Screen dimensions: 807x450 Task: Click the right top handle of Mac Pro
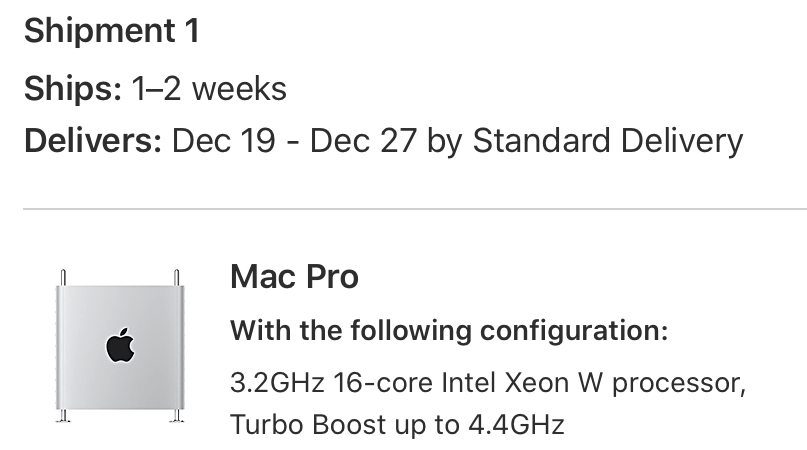click(177, 278)
